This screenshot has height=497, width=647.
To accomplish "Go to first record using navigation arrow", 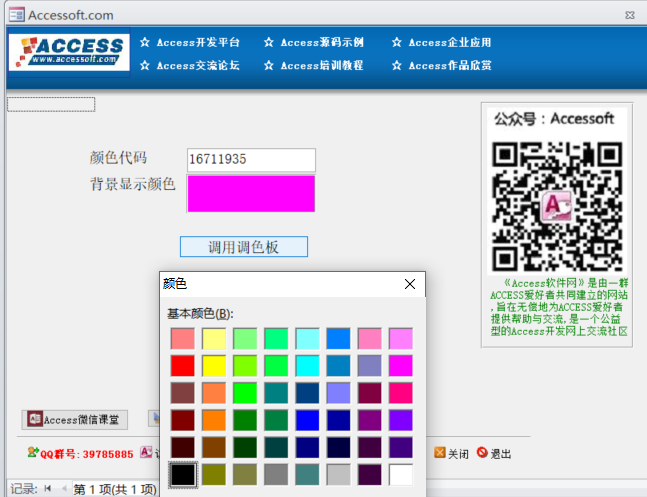I will click(x=48, y=488).
